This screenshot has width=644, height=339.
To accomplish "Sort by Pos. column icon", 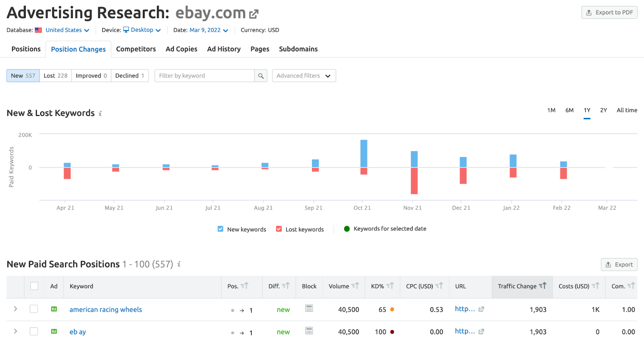I will [245, 286].
